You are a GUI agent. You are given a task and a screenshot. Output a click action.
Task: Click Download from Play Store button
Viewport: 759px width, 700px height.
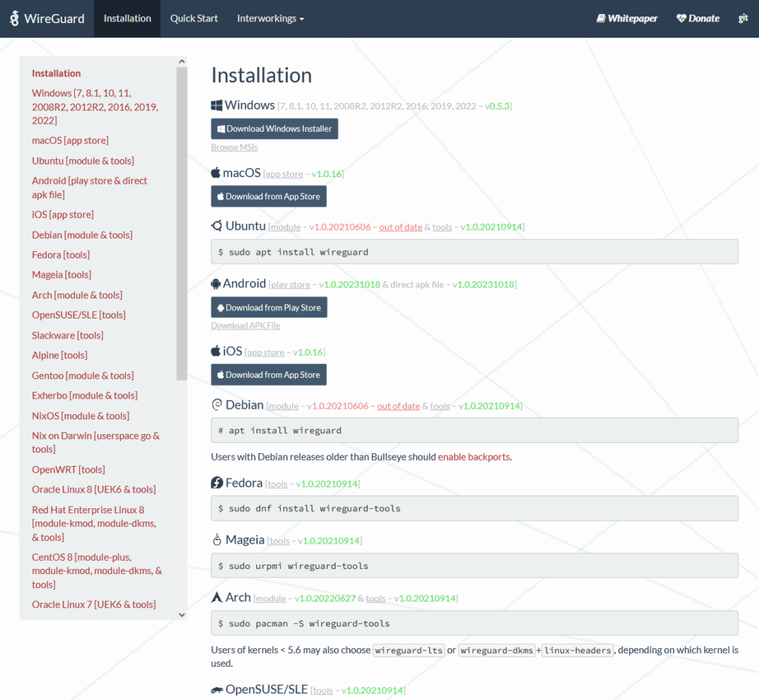click(x=269, y=307)
